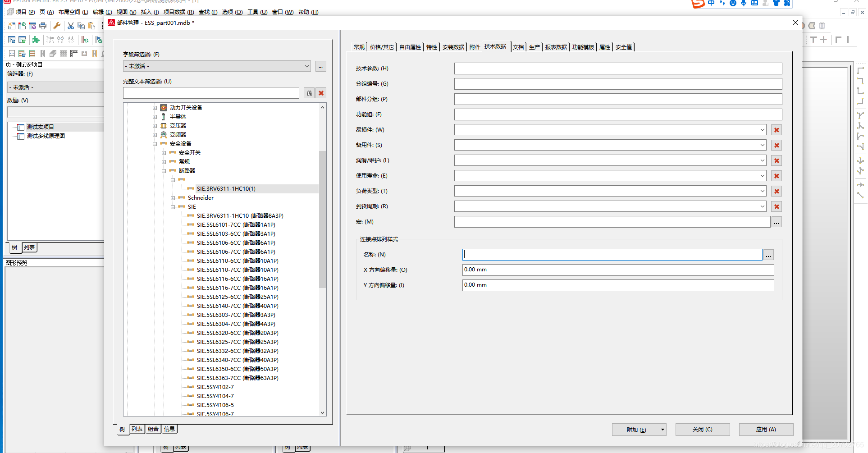The height and width of the screenshot is (453, 868).
Task: Clear the full-text filter with red X
Action: (x=321, y=93)
